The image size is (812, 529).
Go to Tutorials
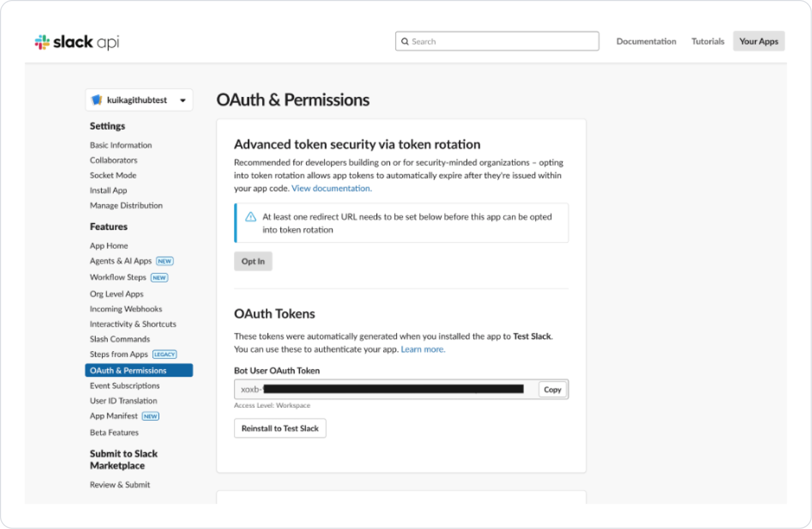[x=708, y=41]
